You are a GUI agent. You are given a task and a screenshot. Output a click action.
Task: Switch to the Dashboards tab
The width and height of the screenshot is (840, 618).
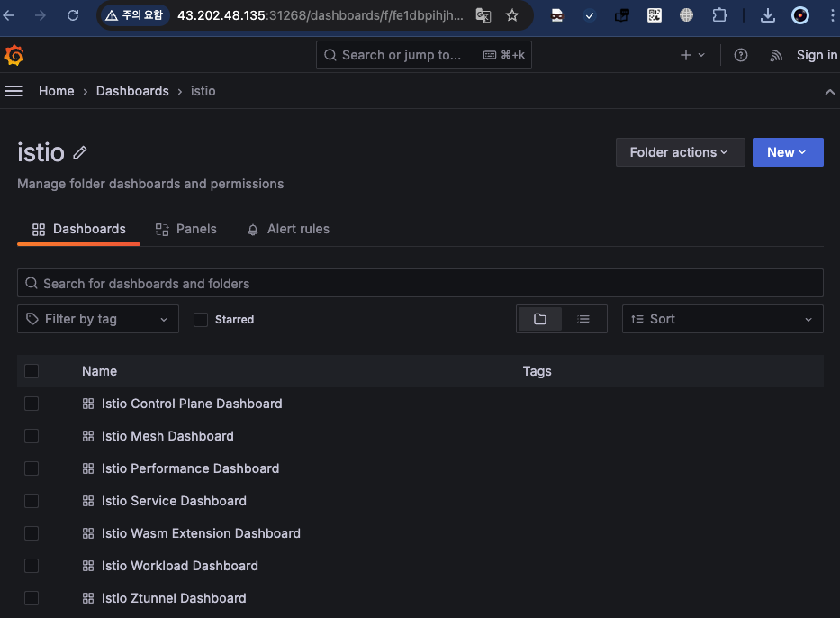78,230
